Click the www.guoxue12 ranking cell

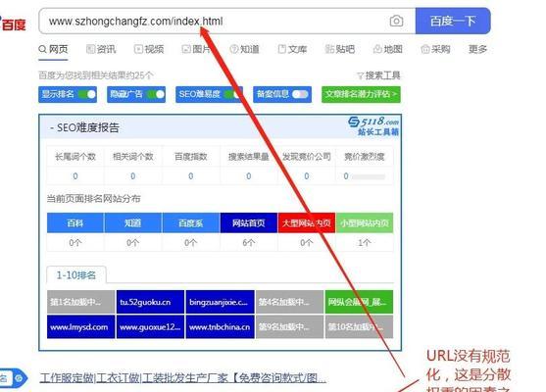(150, 327)
